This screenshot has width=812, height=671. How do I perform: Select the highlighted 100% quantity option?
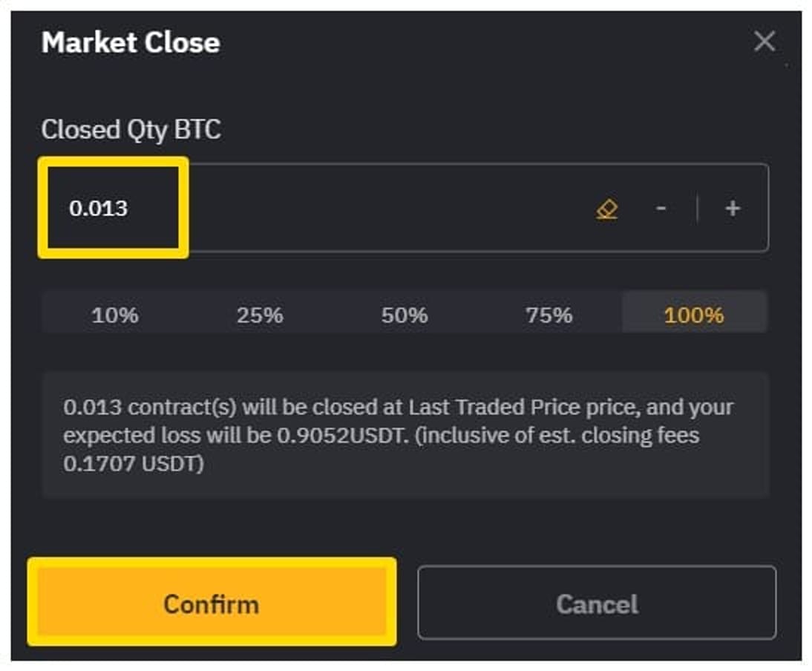point(694,315)
